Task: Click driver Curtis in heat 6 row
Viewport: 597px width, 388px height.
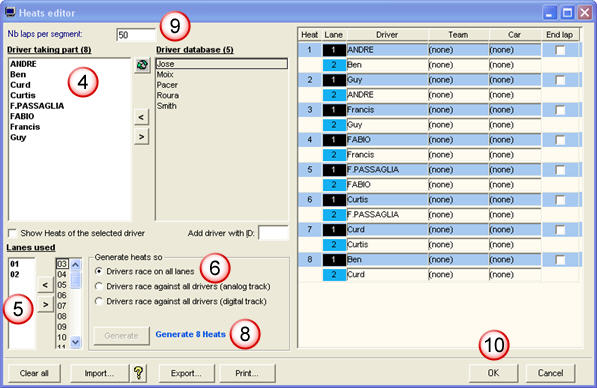Action: [387, 200]
